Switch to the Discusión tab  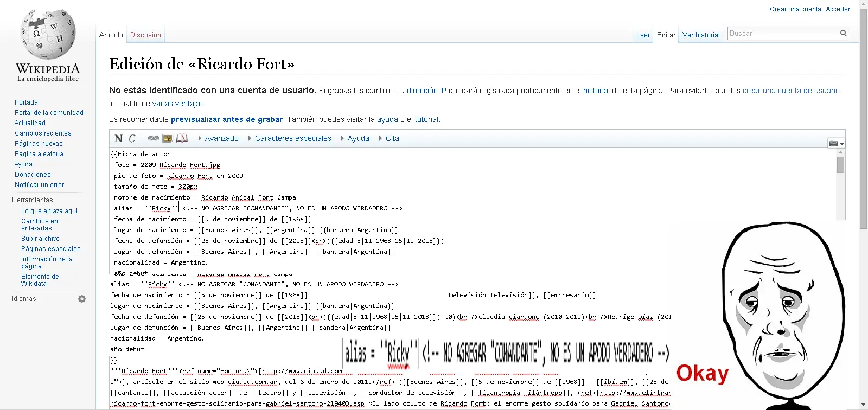click(x=145, y=35)
